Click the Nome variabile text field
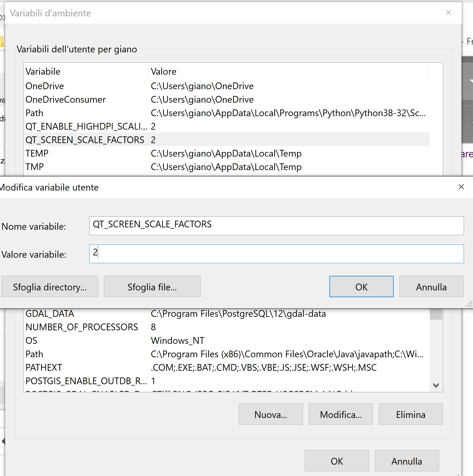The width and height of the screenshot is (473, 476). [276, 226]
